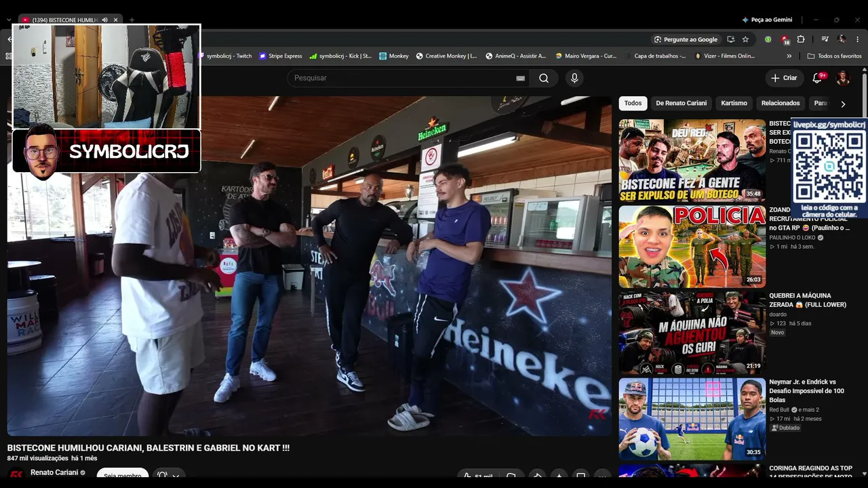
Task: Open QUEBREI A MÁQUINA ZERADA title
Action: point(808,300)
